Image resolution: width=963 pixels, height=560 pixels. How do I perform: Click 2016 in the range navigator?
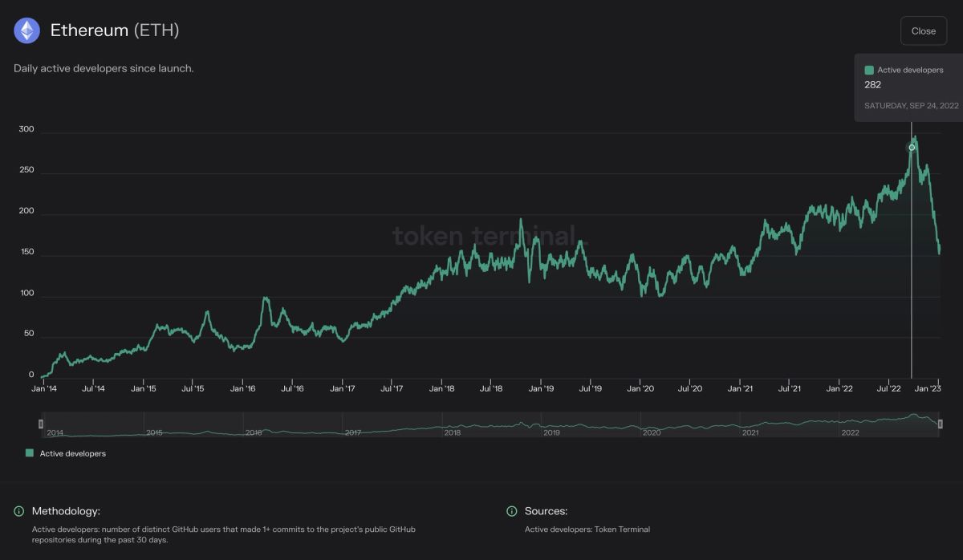coord(254,433)
